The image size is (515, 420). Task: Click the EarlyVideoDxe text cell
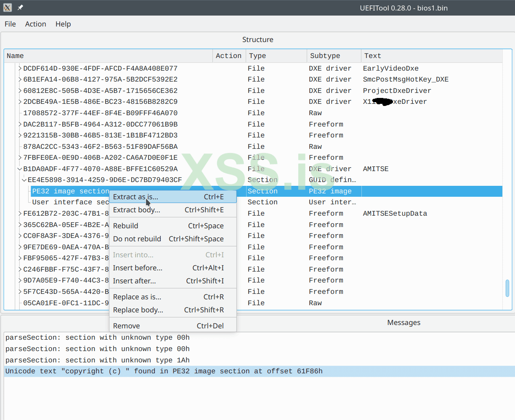pyautogui.click(x=390, y=68)
